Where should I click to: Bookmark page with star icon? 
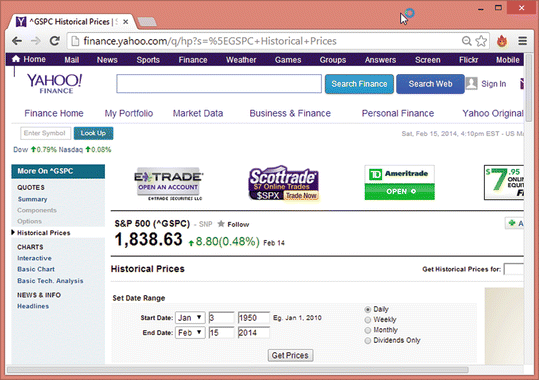(481, 41)
